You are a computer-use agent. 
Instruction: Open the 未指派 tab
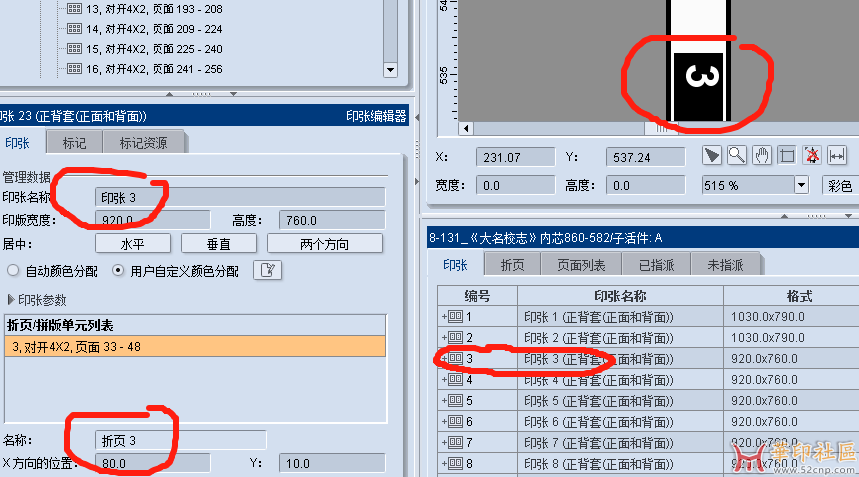[725, 265]
